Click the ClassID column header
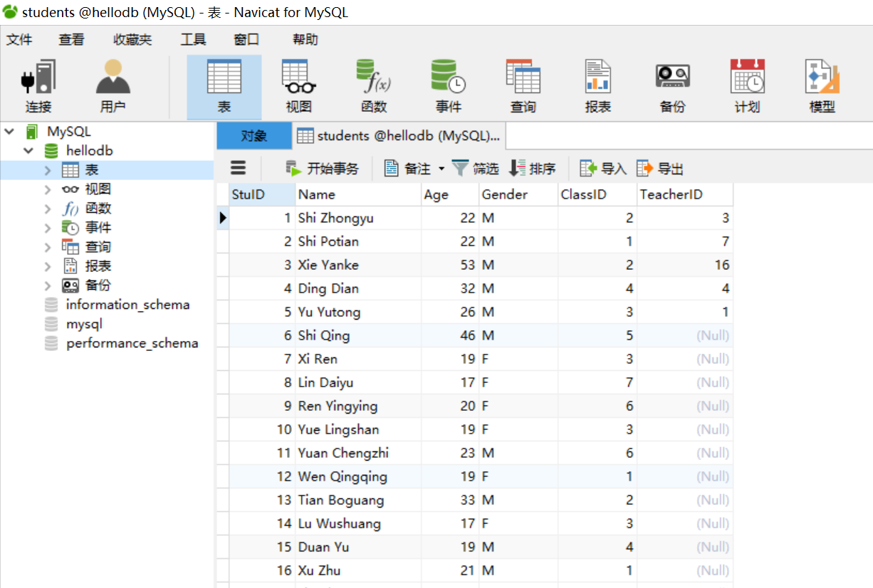 [597, 194]
